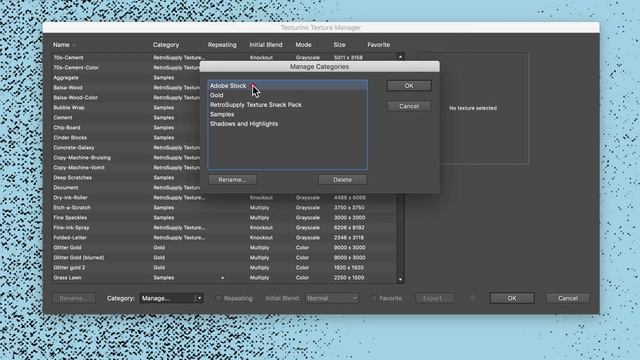Screen dimensions: 640x360
Task: Select the 70s-Cement texture row
Action: tap(224, 58)
